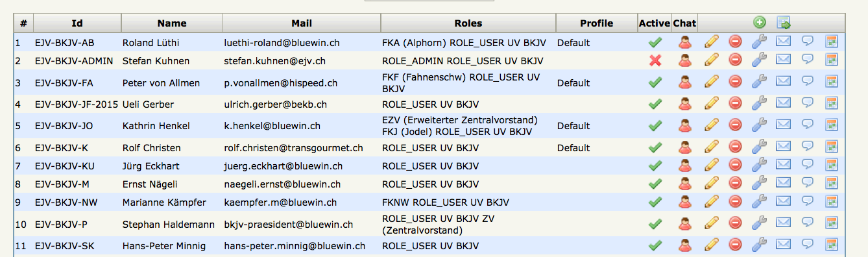Image resolution: width=868 pixels, height=257 pixels.
Task: Delete Roland Lüthi using red minus icon
Action: 735,42
